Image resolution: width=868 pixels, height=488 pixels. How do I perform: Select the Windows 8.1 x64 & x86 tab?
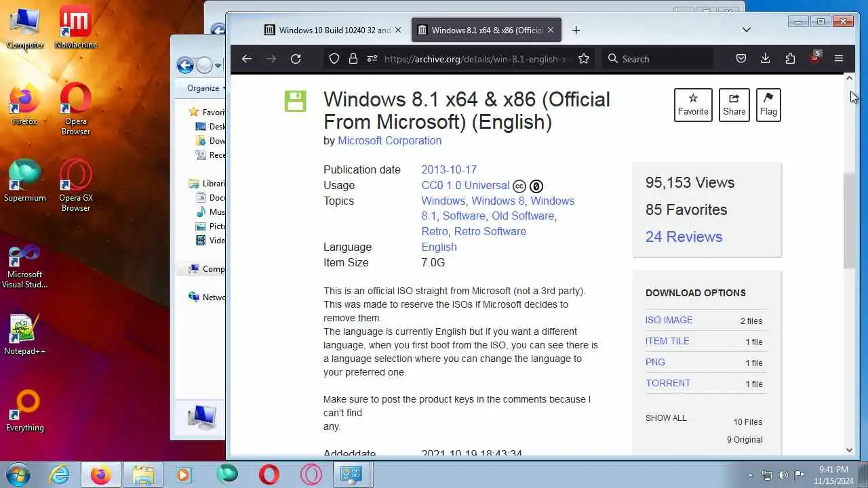[486, 30]
